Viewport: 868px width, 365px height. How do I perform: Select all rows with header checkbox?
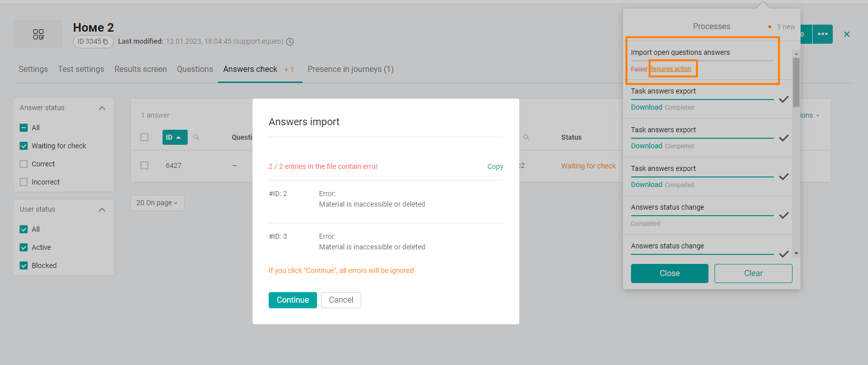pyautogui.click(x=144, y=137)
